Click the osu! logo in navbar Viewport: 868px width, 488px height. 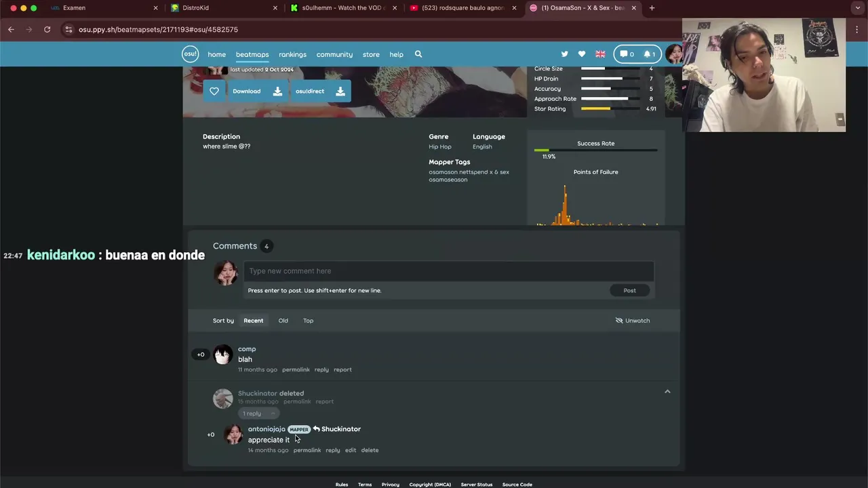pos(190,54)
